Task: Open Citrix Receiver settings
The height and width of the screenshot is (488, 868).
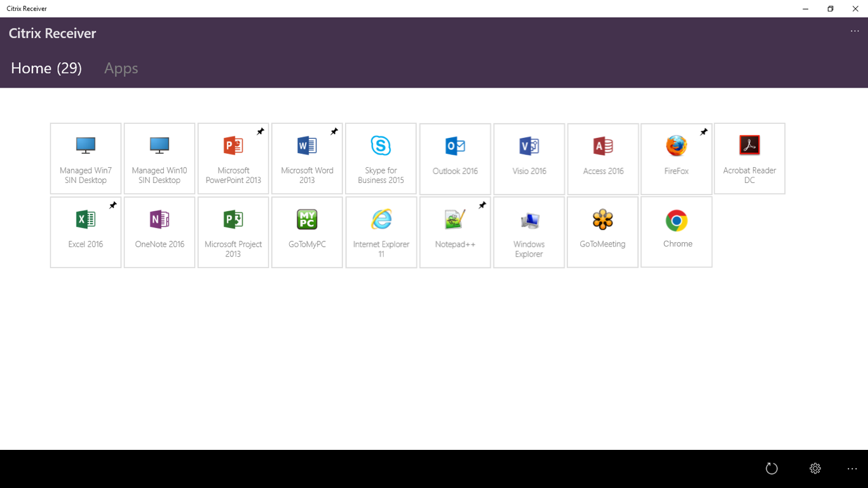Action: [x=815, y=468]
